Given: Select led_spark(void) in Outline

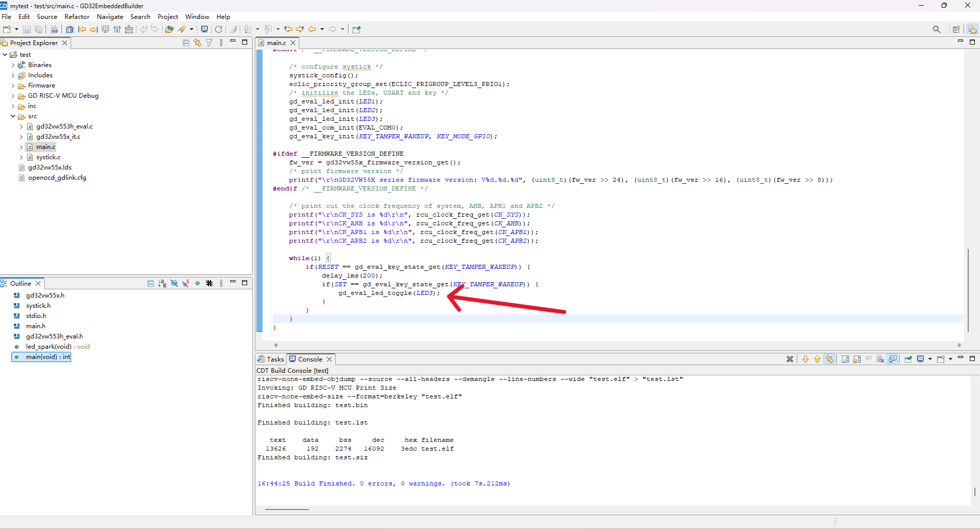Looking at the screenshot, I should click(49, 347).
